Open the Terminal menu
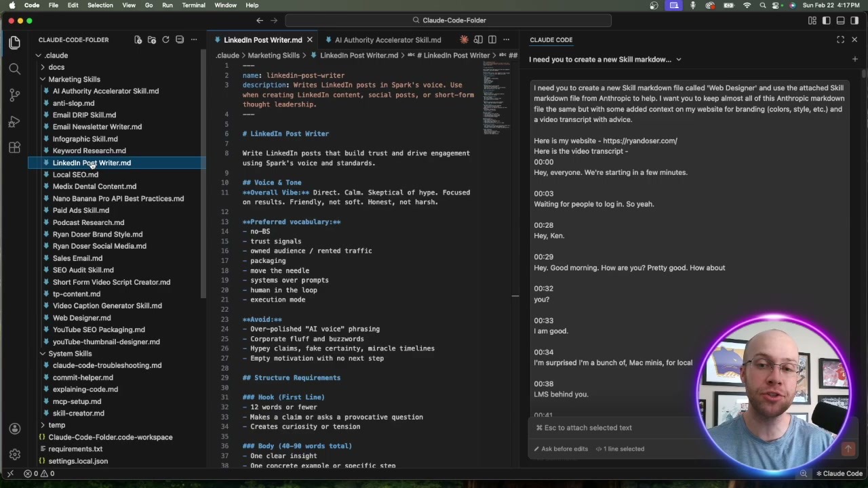Viewport: 868px width, 488px height. (x=193, y=5)
